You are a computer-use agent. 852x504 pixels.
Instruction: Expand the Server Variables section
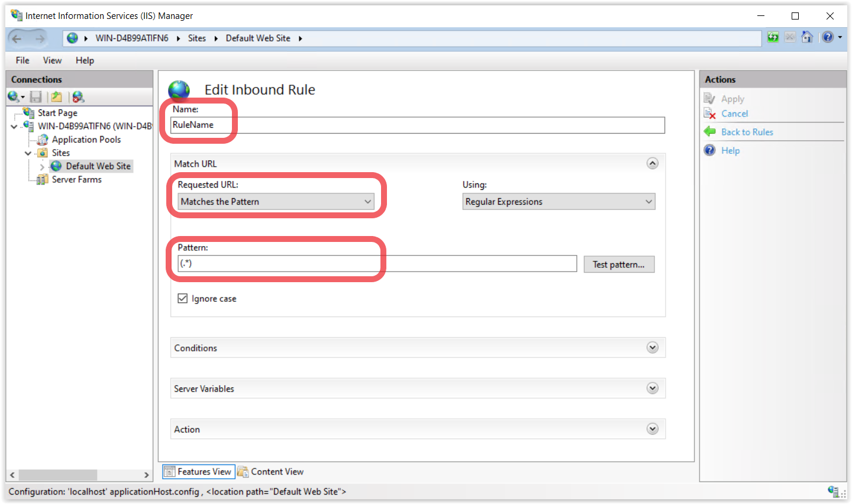click(x=653, y=388)
